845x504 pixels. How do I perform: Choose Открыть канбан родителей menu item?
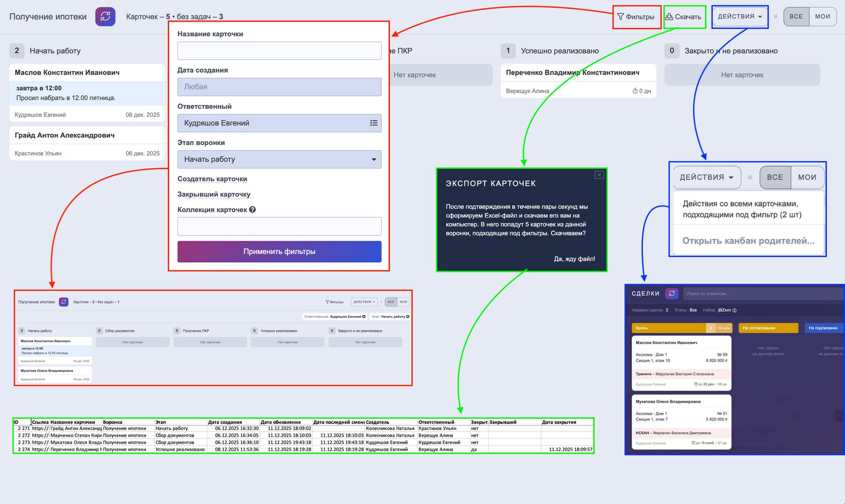(748, 241)
